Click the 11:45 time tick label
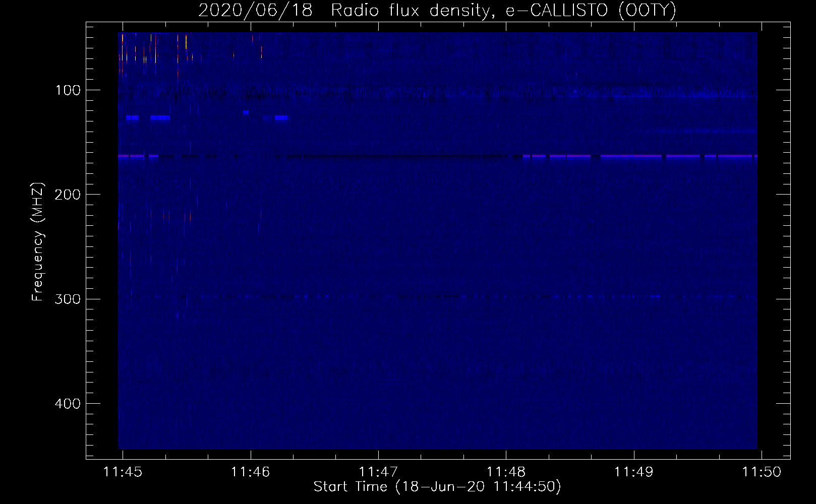Image resolution: width=816 pixels, height=504 pixels. [x=123, y=472]
